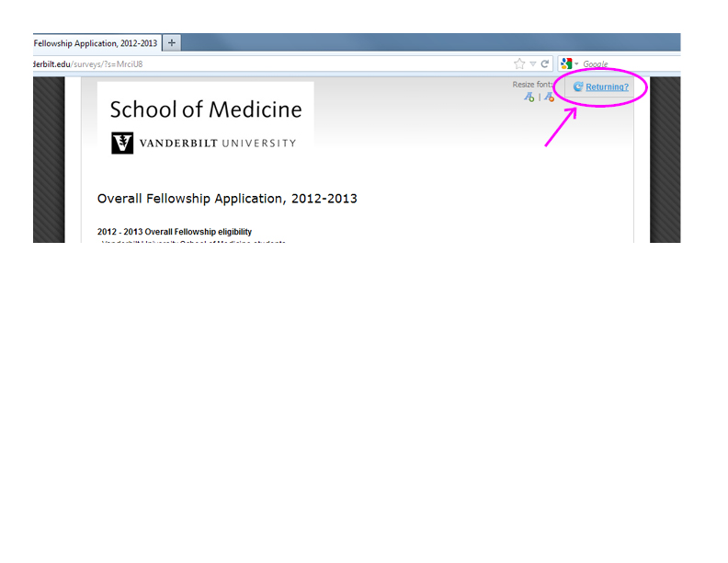Select the Fellowship Application, 2012-2013 tab

[x=96, y=42]
